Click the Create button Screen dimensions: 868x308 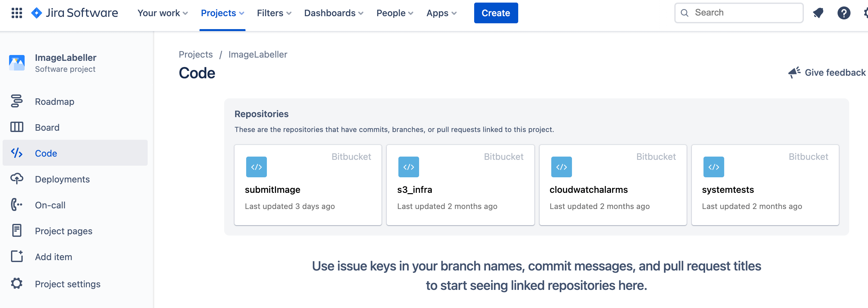coord(496,13)
